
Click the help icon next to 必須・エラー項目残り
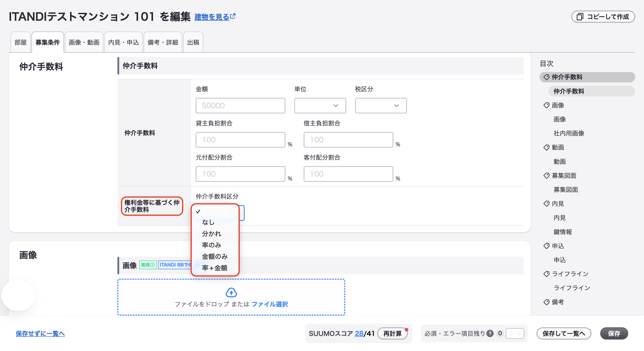click(x=490, y=333)
